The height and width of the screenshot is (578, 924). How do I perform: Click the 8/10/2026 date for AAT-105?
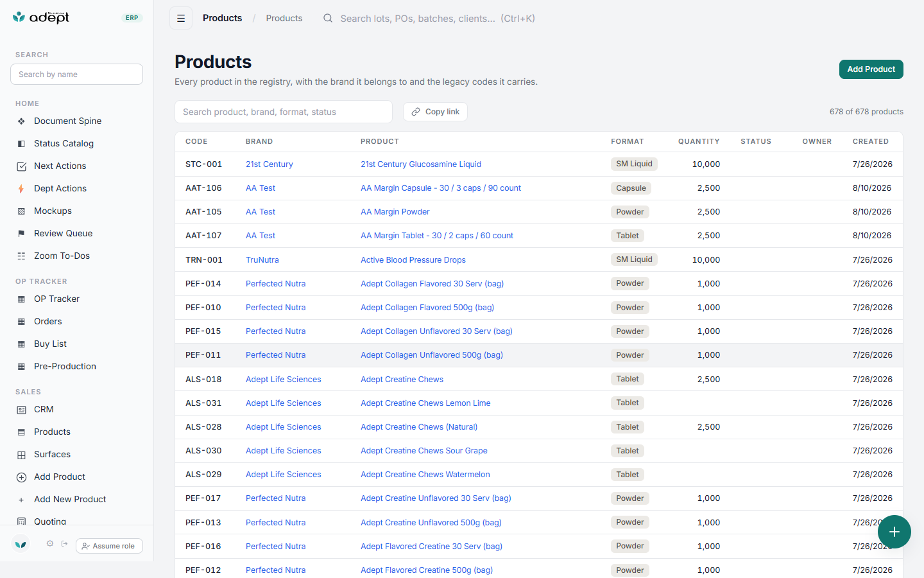[872, 212]
